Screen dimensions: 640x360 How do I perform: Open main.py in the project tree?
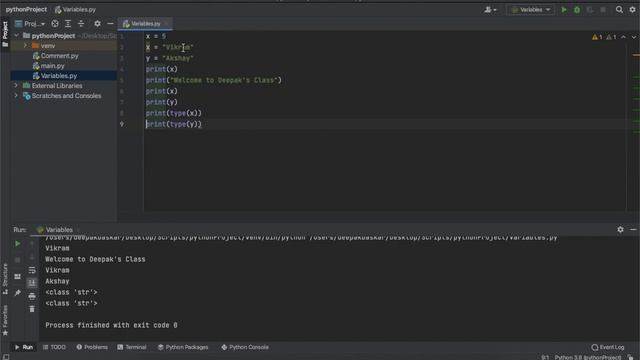pyautogui.click(x=52, y=66)
